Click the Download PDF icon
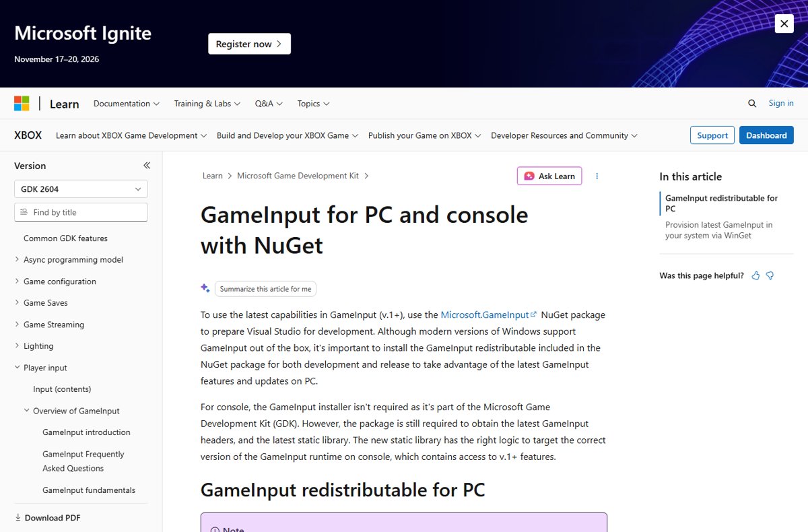The height and width of the screenshot is (532, 808). pos(18,518)
